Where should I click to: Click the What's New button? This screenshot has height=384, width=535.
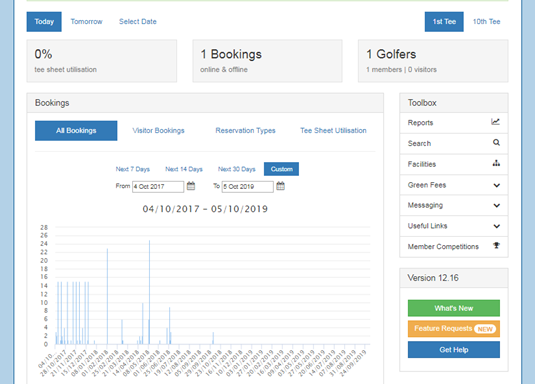pyautogui.click(x=454, y=308)
